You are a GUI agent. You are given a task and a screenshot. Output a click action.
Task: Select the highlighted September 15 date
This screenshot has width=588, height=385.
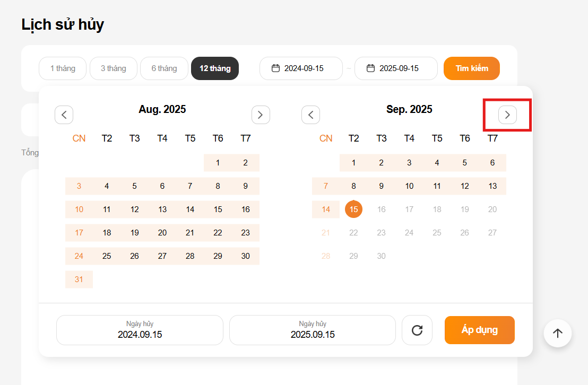353,209
